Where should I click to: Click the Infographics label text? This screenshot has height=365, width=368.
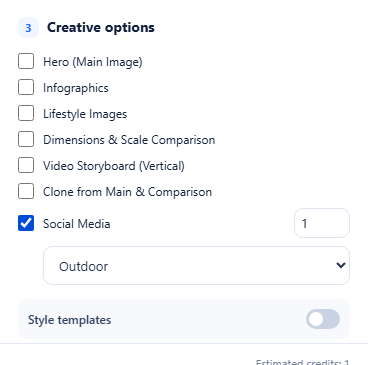76,88
